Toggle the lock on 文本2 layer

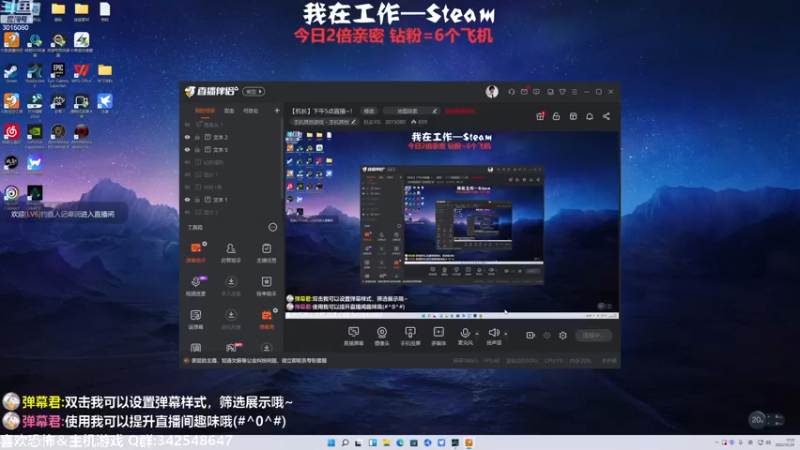pyautogui.click(x=197, y=137)
